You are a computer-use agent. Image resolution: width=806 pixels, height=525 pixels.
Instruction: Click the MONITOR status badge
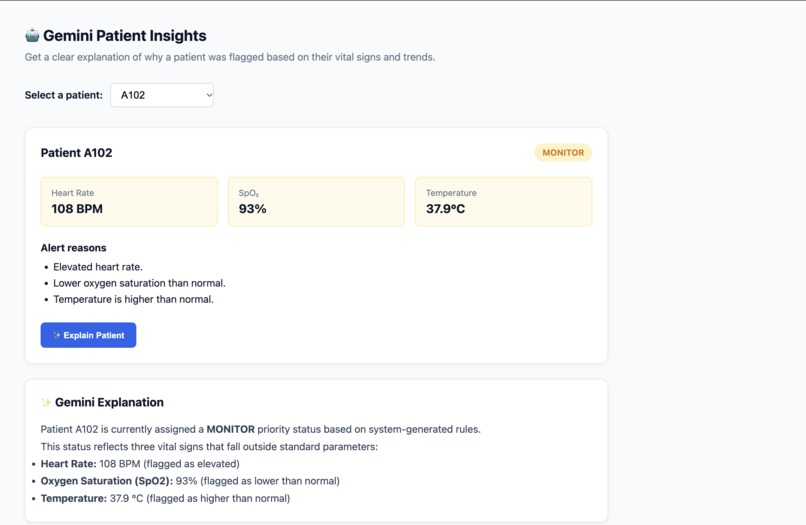click(x=563, y=153)
